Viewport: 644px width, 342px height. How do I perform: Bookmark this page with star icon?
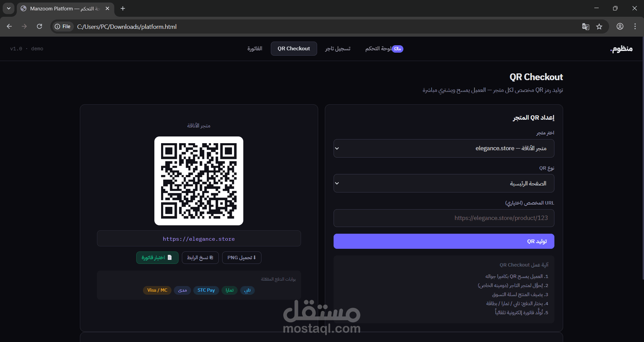click(x=599, y=26)
